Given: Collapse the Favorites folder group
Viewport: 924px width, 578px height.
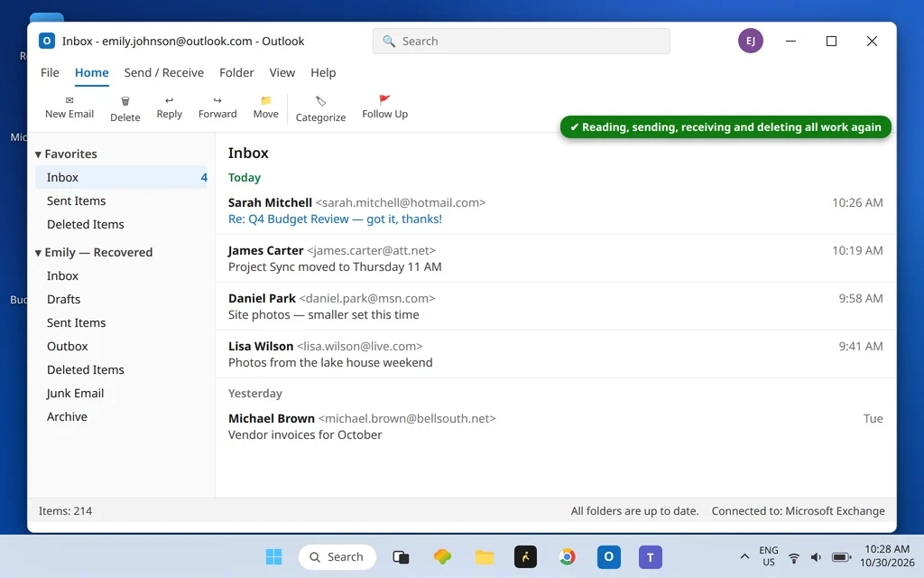Looking at the screenshot, I should tap(38, 154).
